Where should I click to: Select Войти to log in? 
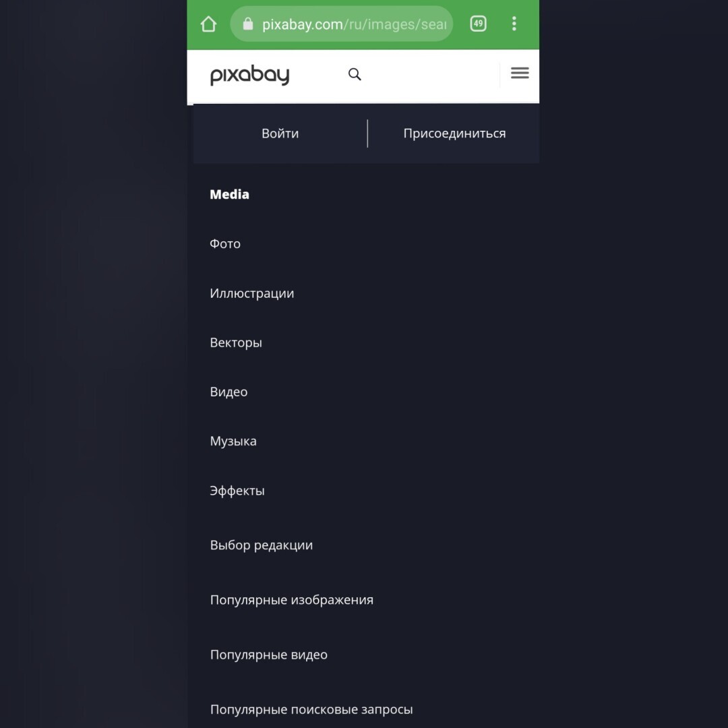(x=280, y=133)
